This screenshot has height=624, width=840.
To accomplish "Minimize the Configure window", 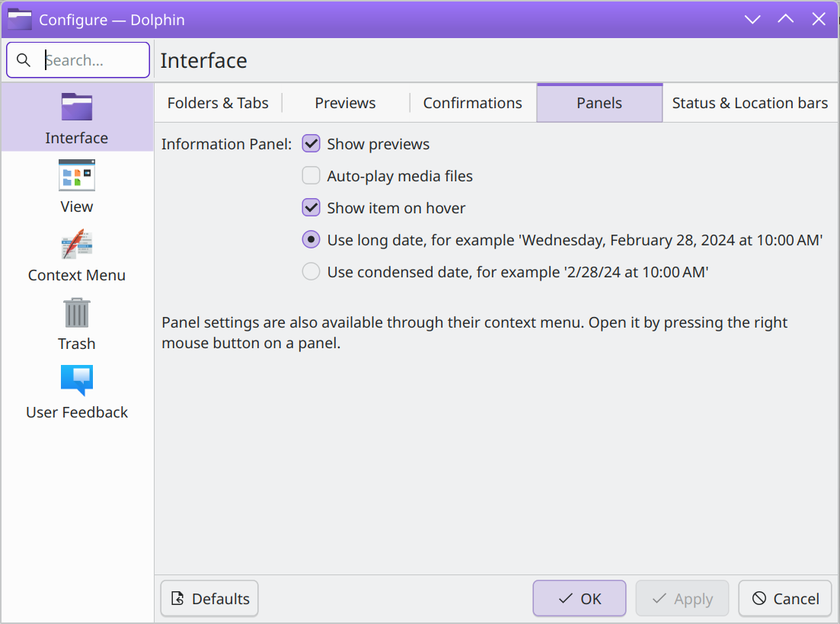I will (752, 19).
